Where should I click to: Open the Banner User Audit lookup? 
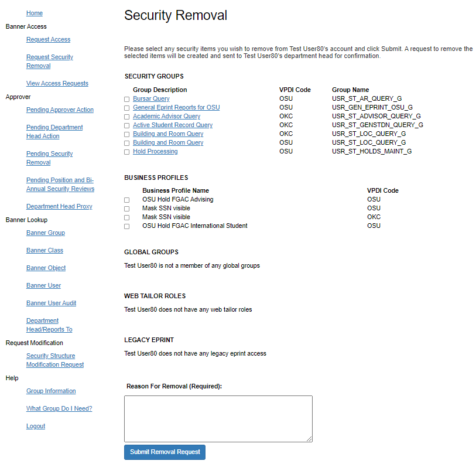(x=51, y=303)
